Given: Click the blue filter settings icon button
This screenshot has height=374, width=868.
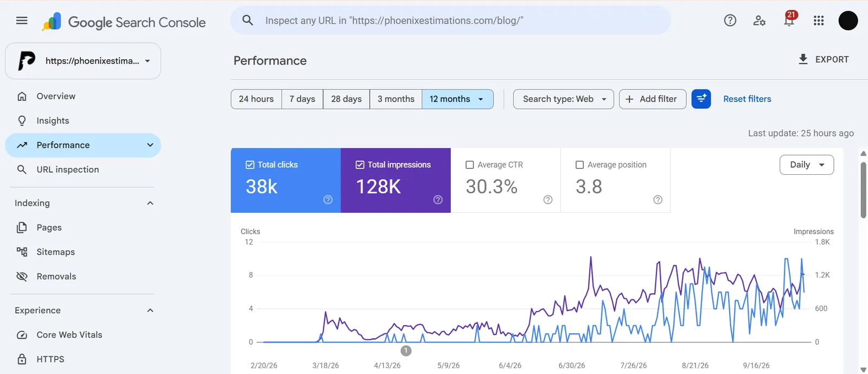Looking at the screenshot, I should (x=701, y=99).
